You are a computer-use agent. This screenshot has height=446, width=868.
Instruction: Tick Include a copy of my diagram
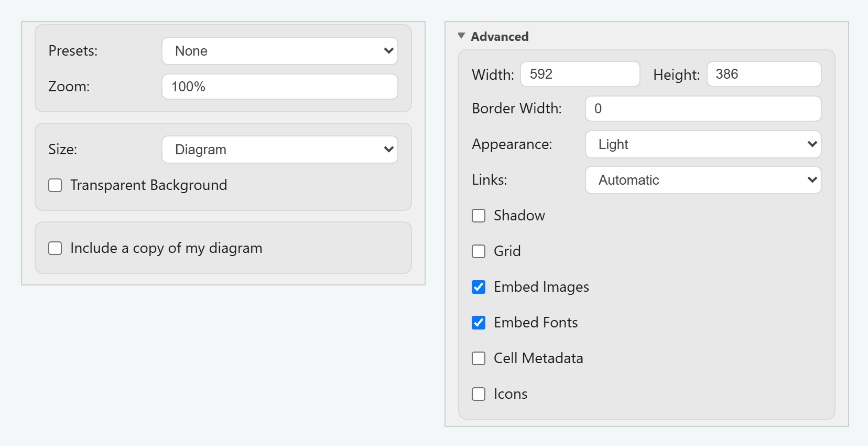pyautogui.click(x=55, y=248)
